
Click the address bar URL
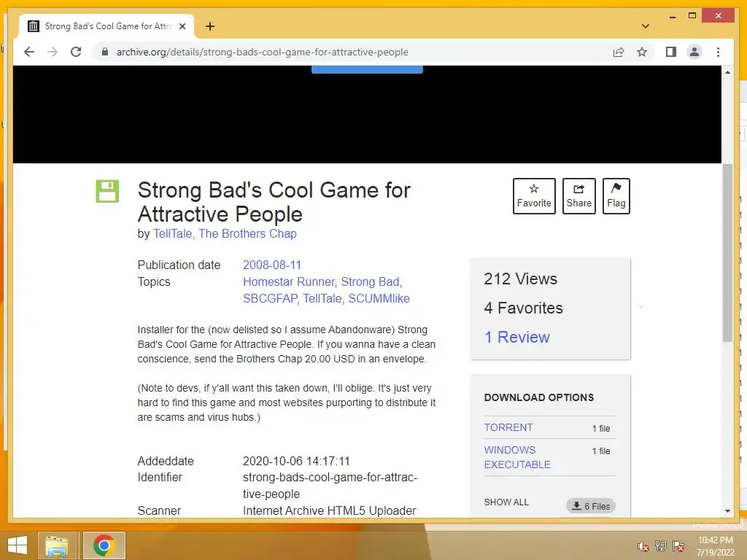tap(262, 52)
